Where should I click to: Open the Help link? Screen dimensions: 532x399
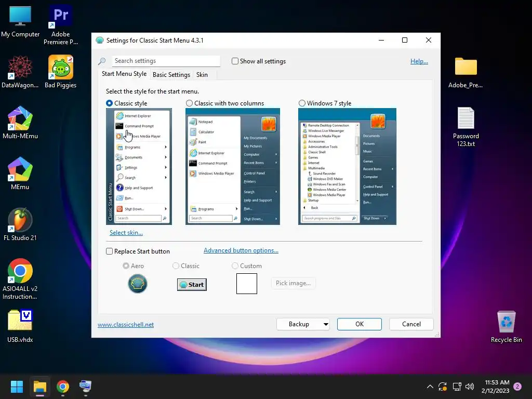pyautogui.click(x=419, y=61)
